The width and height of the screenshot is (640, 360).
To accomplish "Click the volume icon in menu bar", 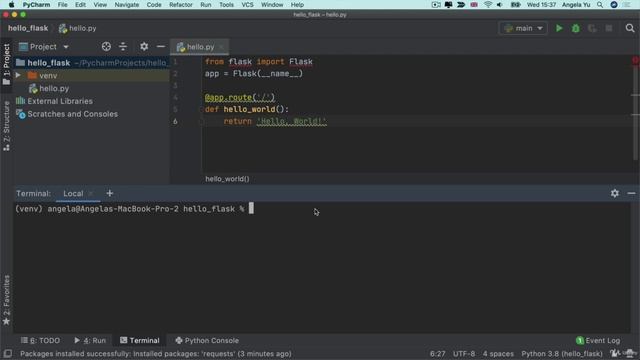I will 500,5.
